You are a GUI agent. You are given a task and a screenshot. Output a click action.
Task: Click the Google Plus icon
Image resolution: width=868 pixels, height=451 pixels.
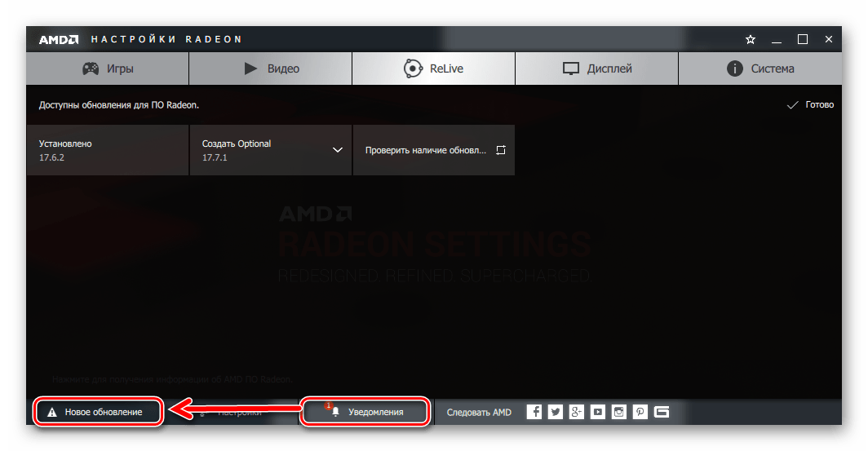(576, 412)
